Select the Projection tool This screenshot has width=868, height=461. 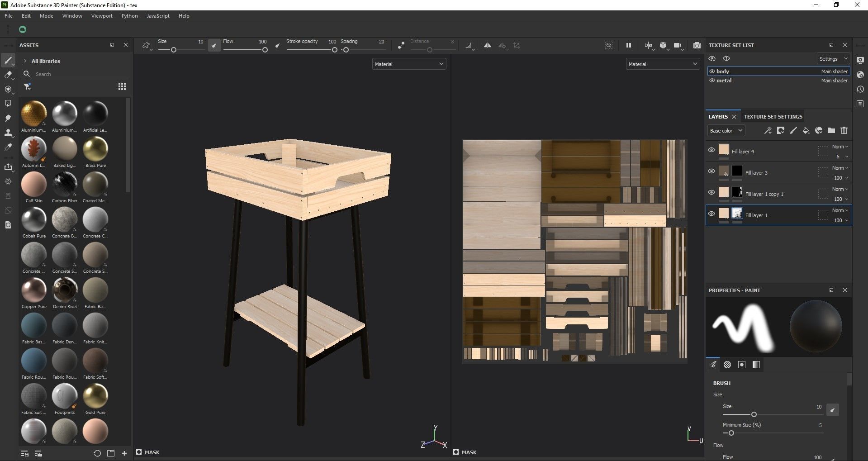[x=8, y=89]
